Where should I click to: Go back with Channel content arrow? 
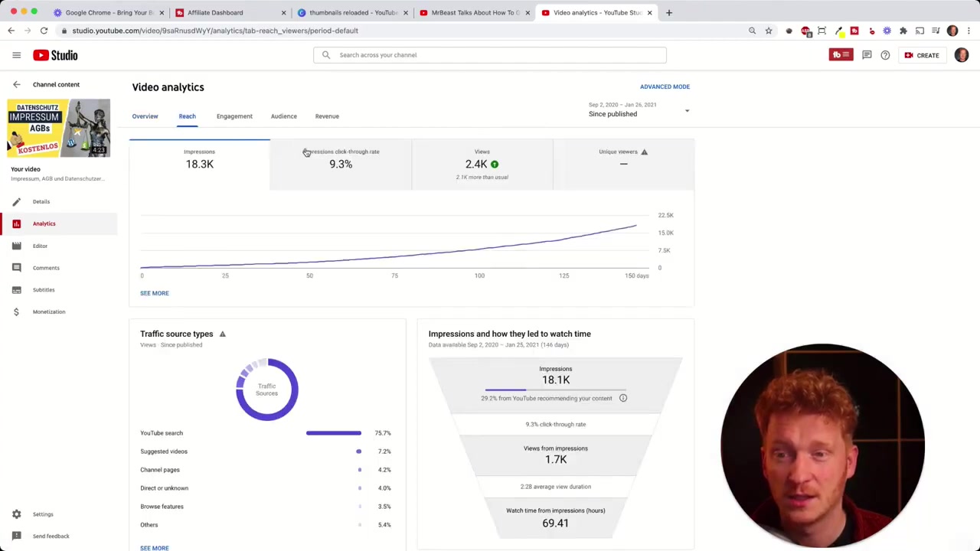(x=16, y=84)
